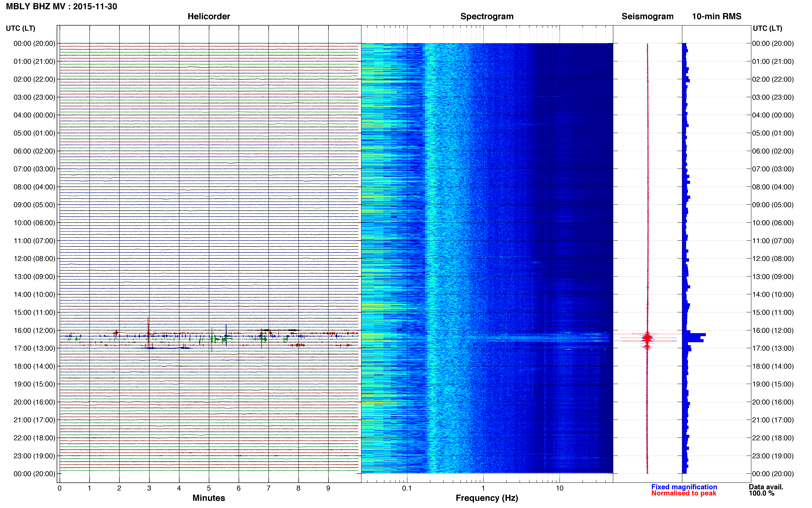Screen dimensions: 812x508
Task: Click RMS-side axis label 17:00 (13:00)
Action: coord(773,348)
